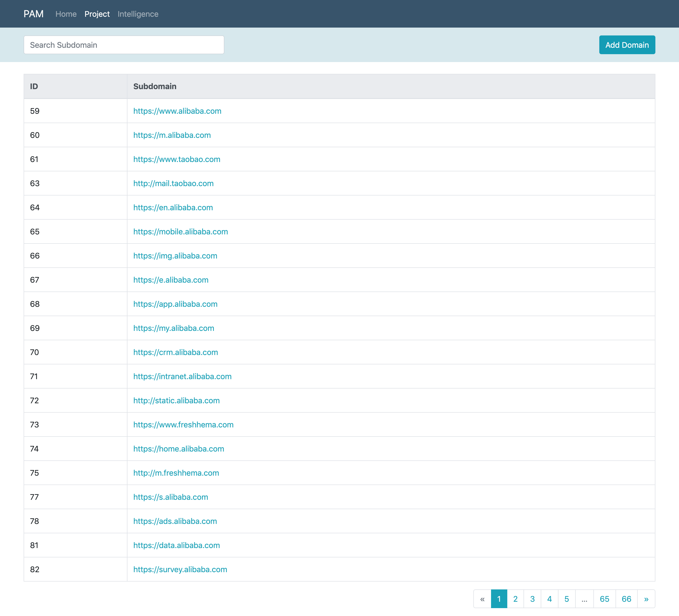Open https://survey.alibaba.com link
Screen dimensions: 679x616
[x=180, y=569]
